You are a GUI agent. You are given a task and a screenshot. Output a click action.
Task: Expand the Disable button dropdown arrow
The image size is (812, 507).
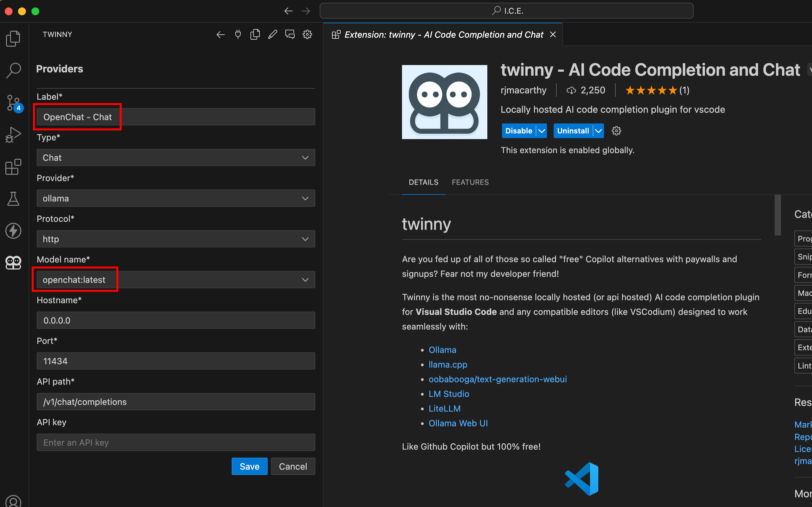click(x=542, y=131)
